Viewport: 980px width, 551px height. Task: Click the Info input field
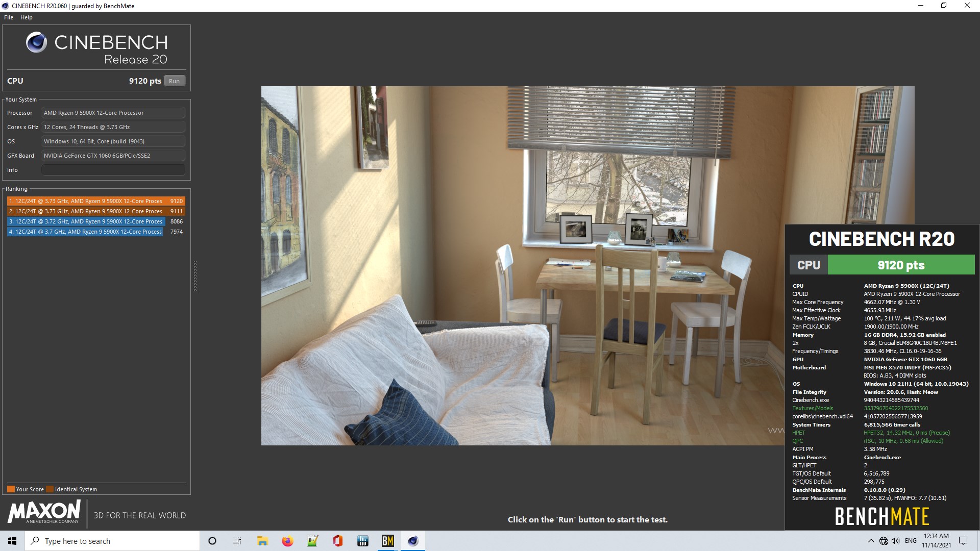coord(113,170)
